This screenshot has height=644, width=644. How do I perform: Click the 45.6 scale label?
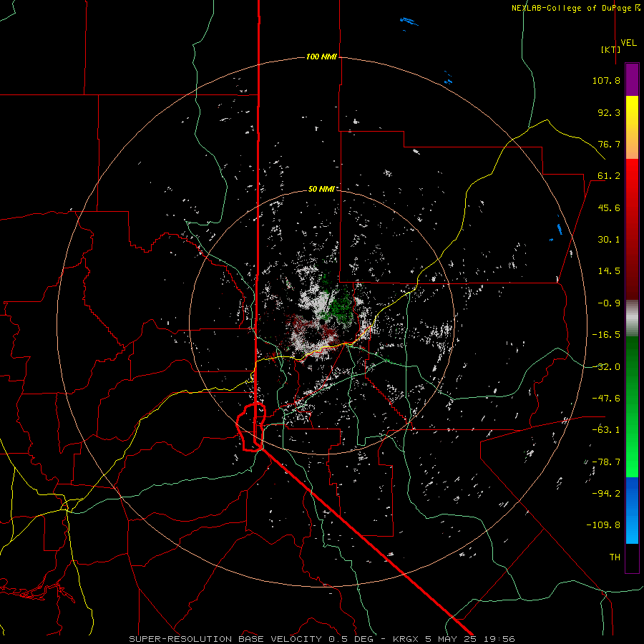point(609,208)
